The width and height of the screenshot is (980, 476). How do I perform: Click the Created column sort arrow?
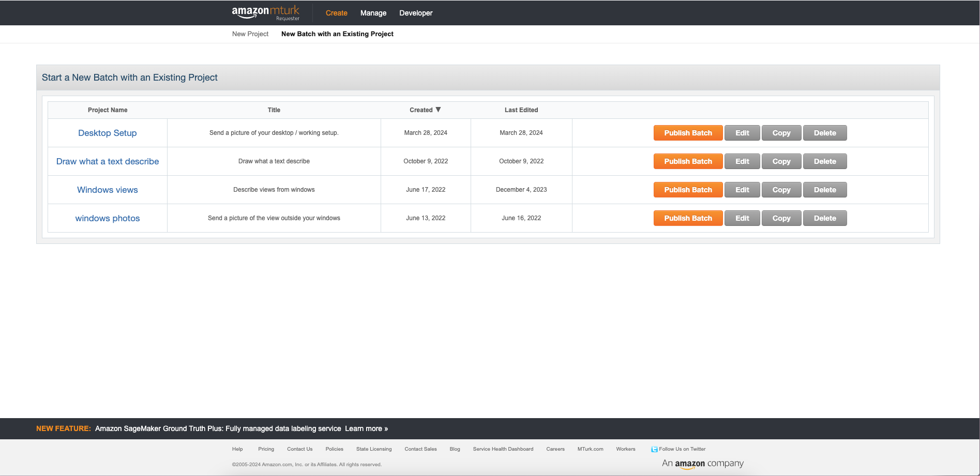tap(438, 109)
